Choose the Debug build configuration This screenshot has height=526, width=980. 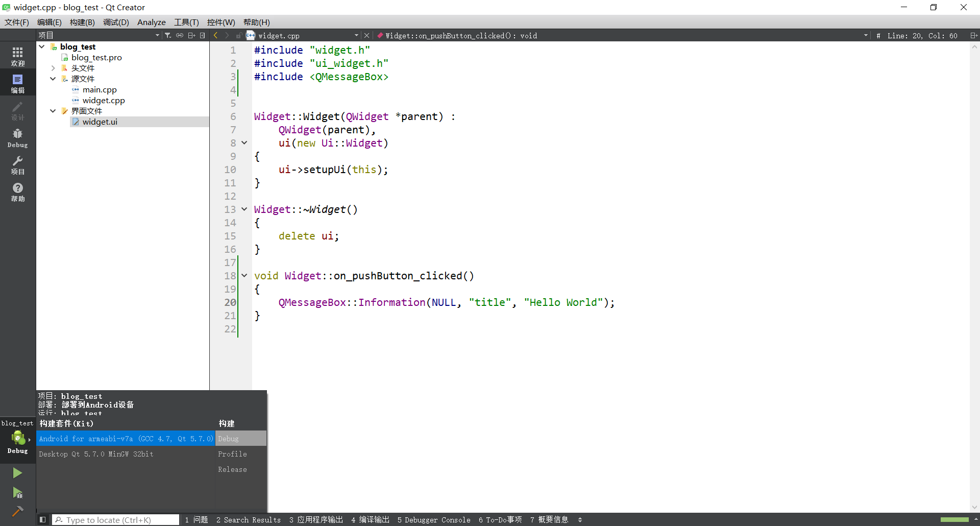(x=241, y=439)
